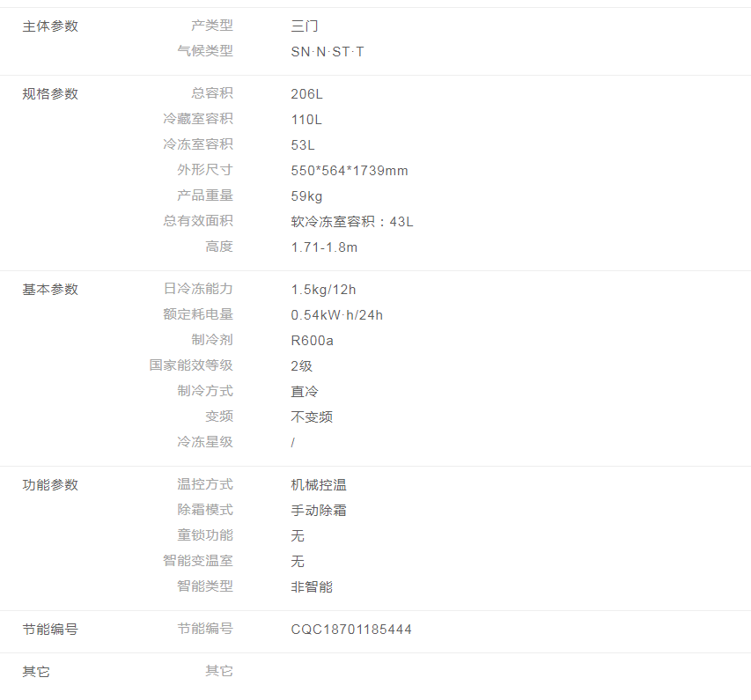The width and height of the screenshot is (751, 700).
Task: Click the 0.54kW·h/24h power consumption value
Action: click(x=337, y=315)
